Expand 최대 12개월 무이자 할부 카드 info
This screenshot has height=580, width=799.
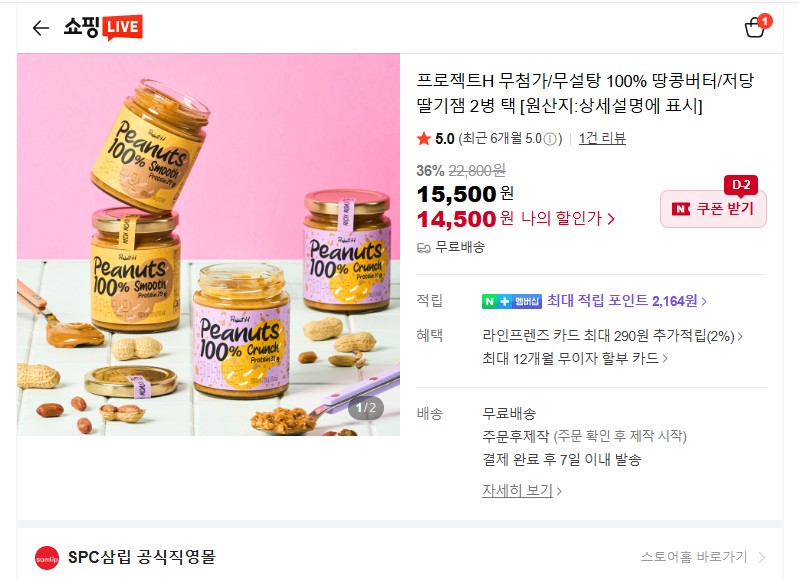(575, 359)
